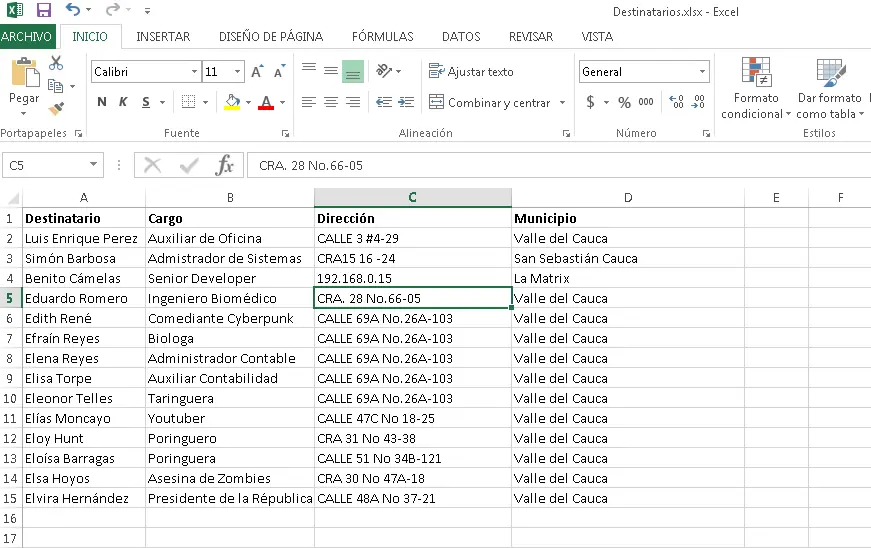Open the Fuente dialog launcher
The image size is (871, 548).
click(286, 133)
